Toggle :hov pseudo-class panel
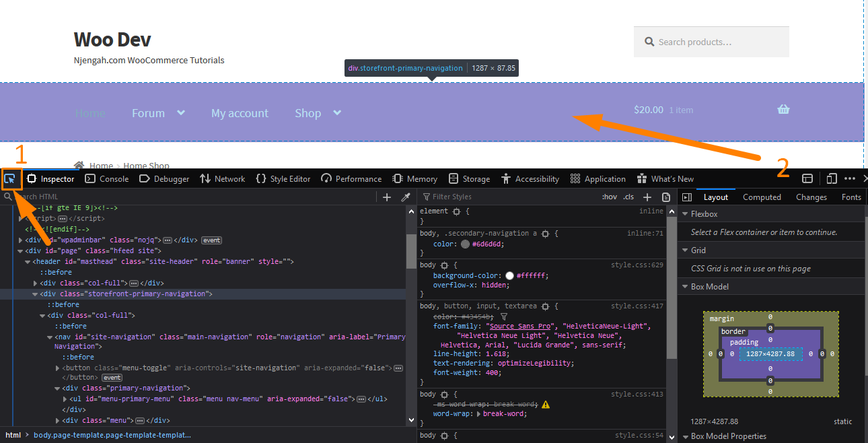The width and height of the screenshot is (868, 443). [609, 197]
